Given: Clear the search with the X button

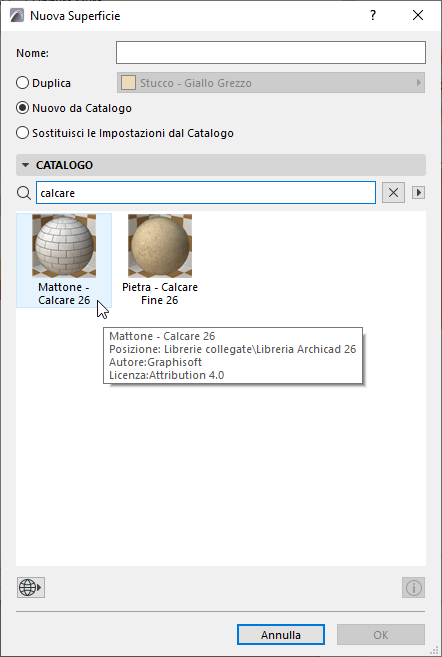Looking at the screenshot, I should click(393, 193).
